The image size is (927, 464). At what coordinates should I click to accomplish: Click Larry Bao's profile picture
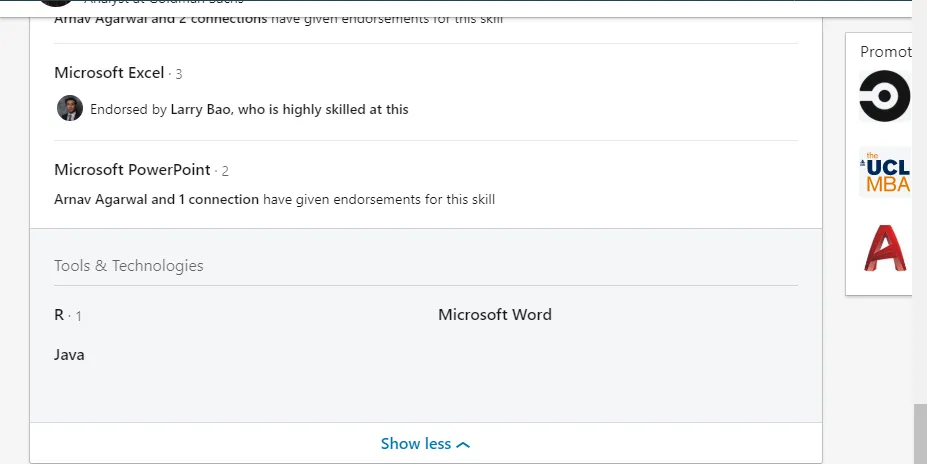click(69, 108)
